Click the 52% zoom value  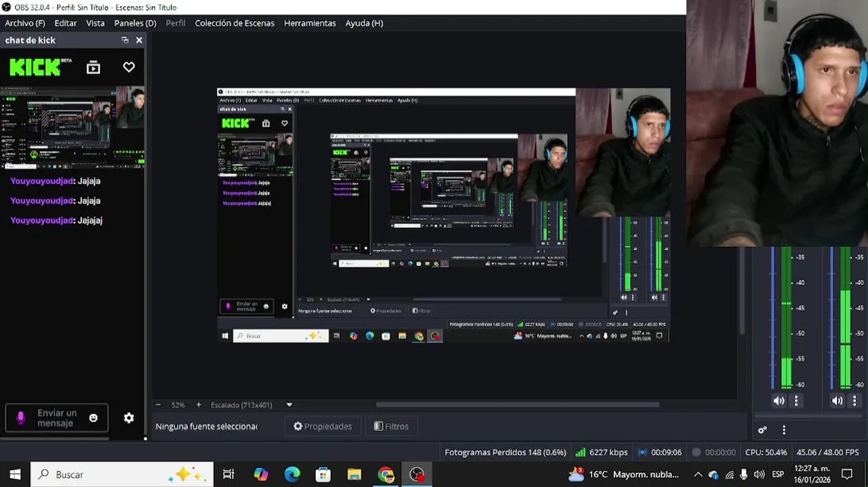pyautogui.click(x=178, y=405)
